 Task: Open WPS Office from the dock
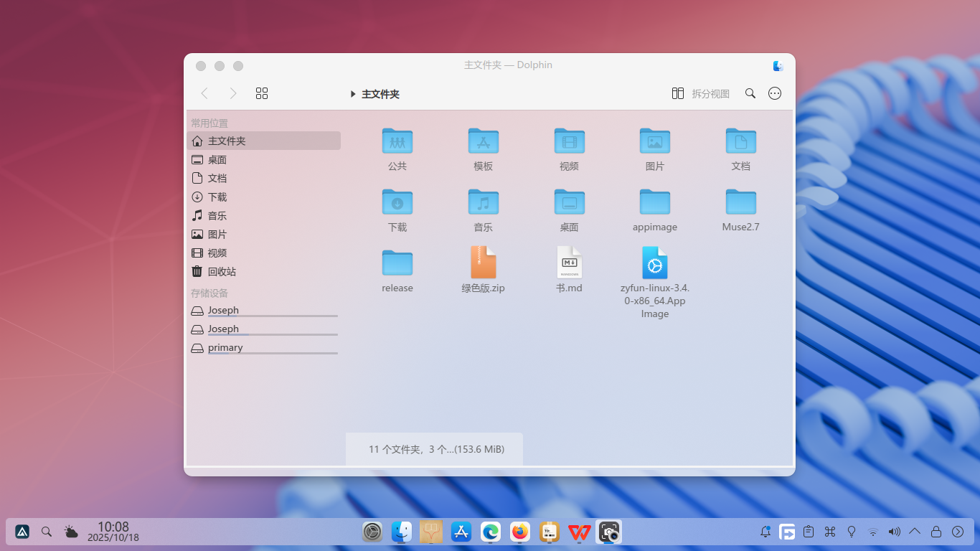pos(579,532)
